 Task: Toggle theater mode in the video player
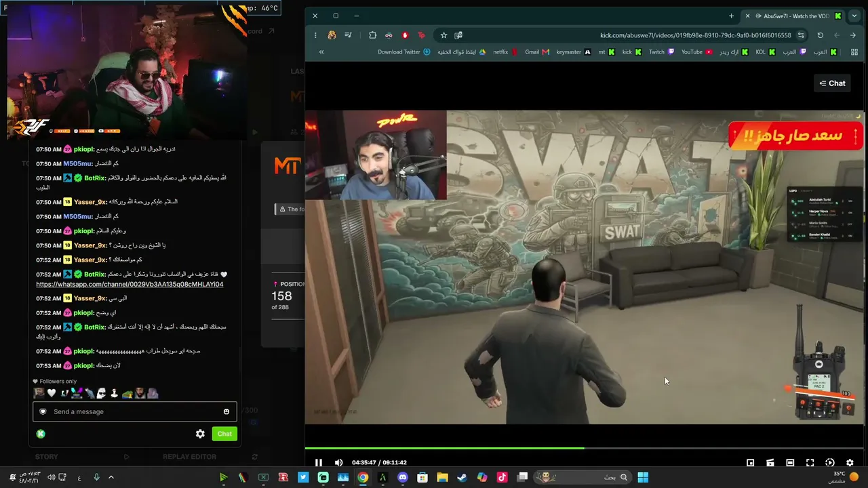click(790, 462)
